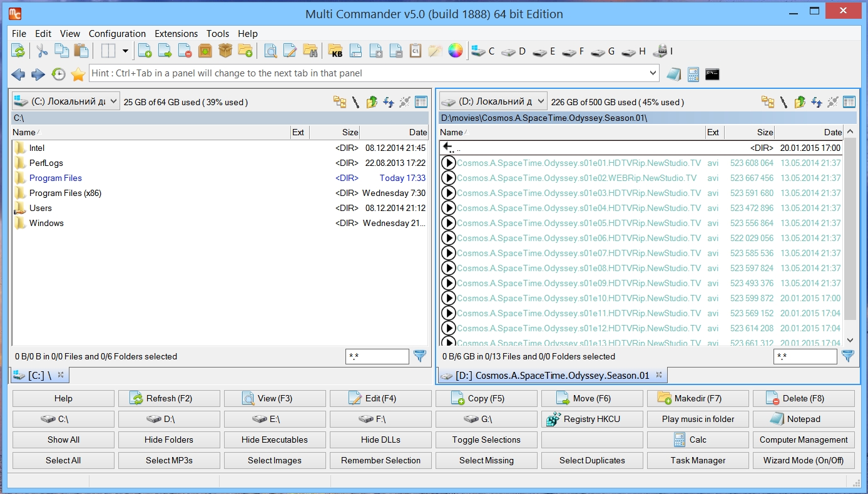
Task: Sort the right panel by Size column
Action: [749, 132]
